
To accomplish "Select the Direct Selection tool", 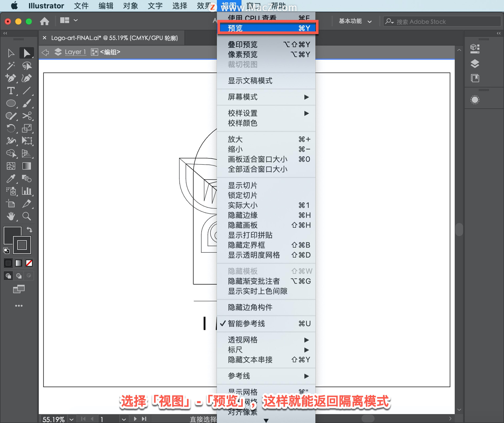I will (27, 53).
